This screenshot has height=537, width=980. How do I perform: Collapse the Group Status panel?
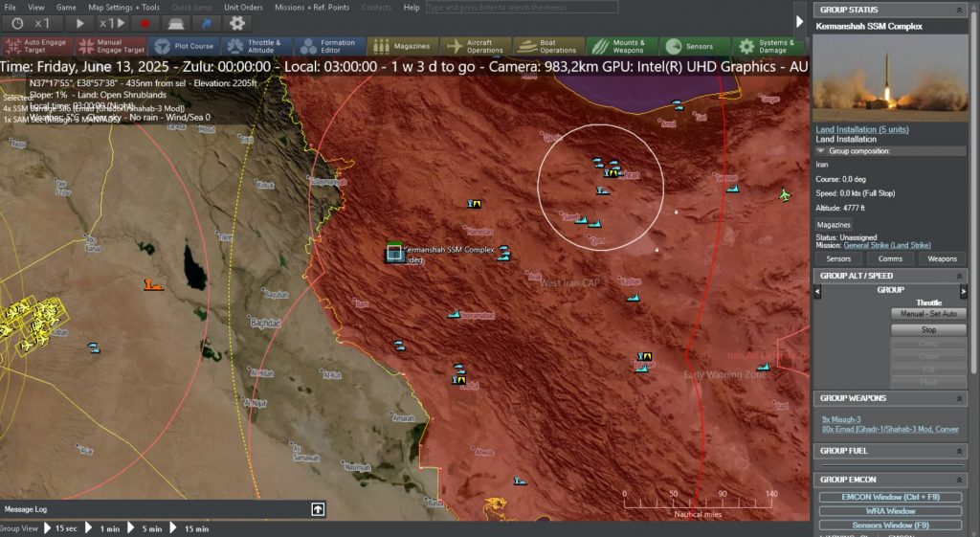(961, 11)
